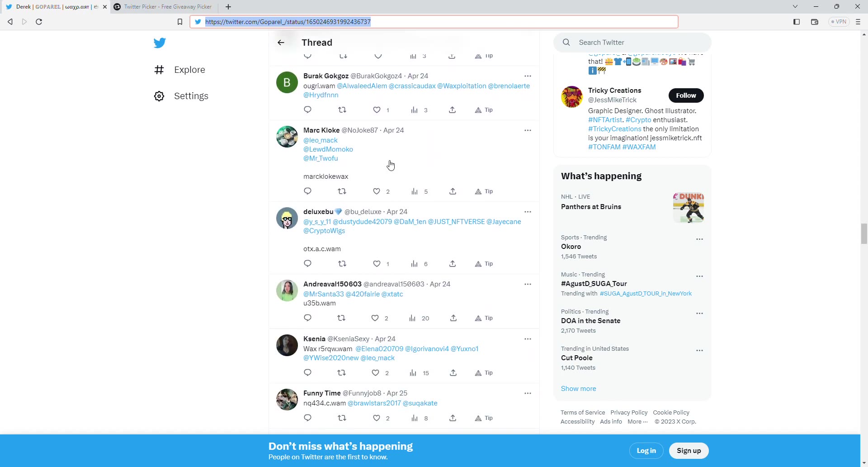Like deluxebu's tweet
This screenshot has width=868, height=467.
pos(377,264)
